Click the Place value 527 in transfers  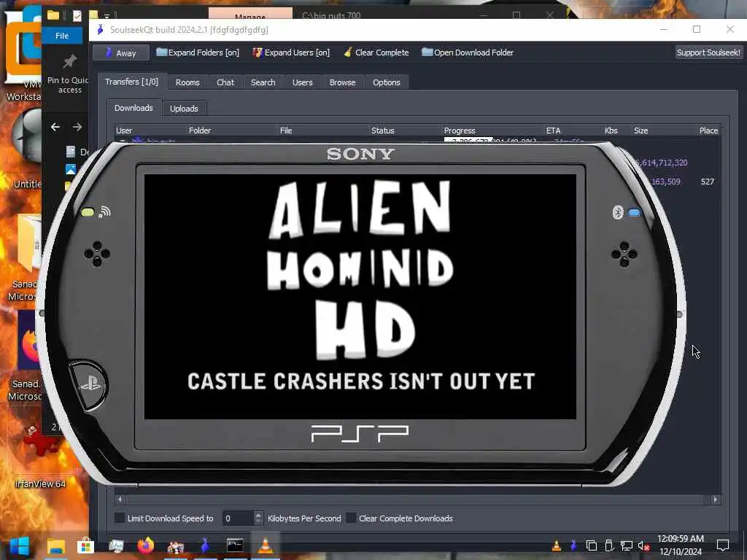[x=708, y=182]
